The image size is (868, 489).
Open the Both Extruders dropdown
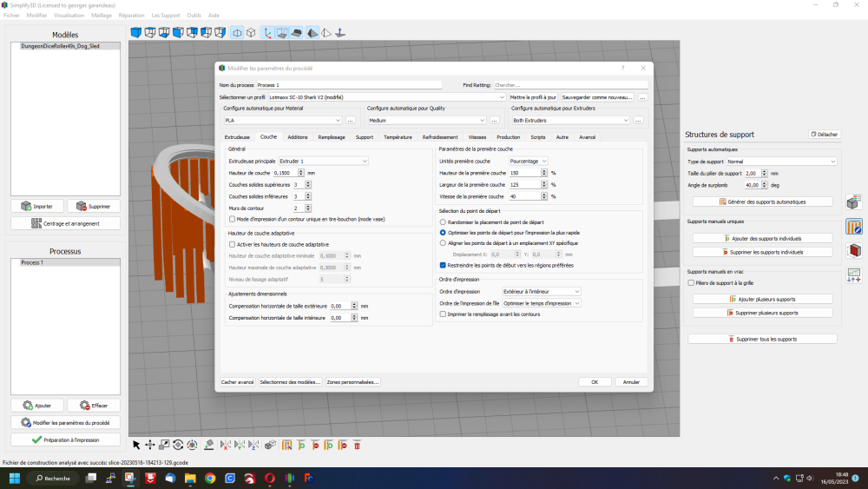(x=571, y=120)
